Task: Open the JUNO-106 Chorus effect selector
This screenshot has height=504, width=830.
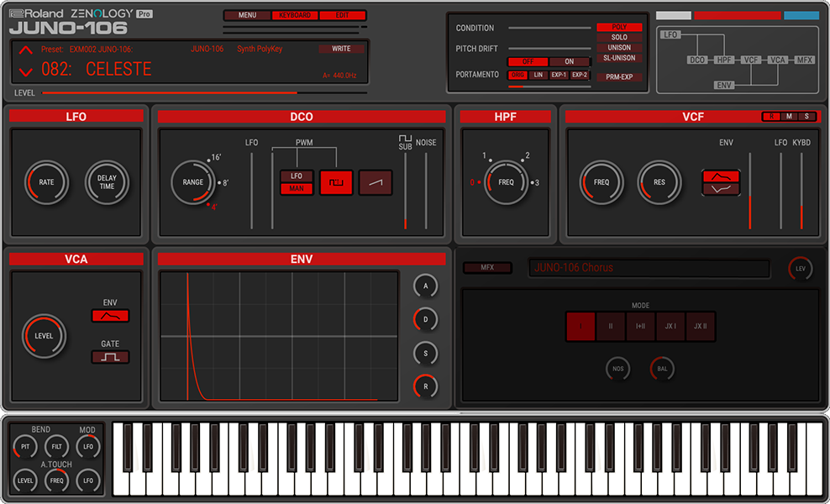Action: tap(649, 268)
